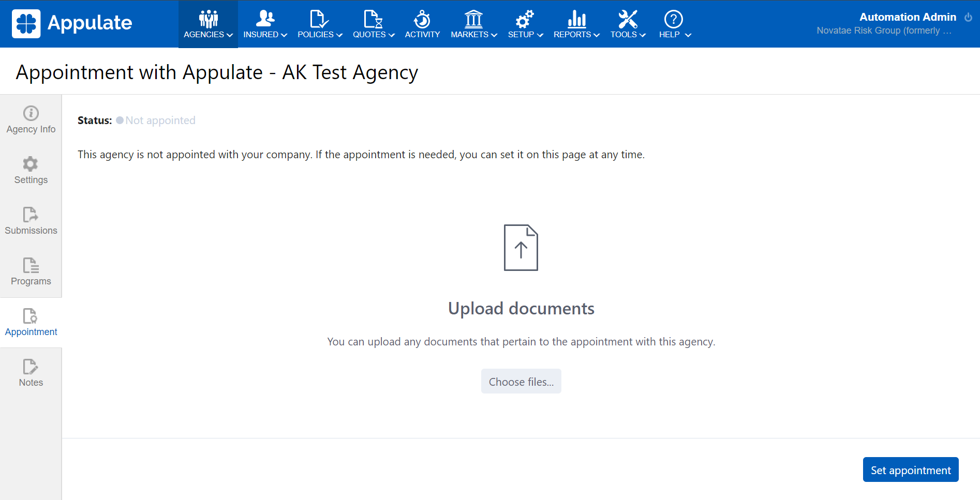980x500 pixels.
Task: Click the Insured people icon
Action: (x=265, y=19)
